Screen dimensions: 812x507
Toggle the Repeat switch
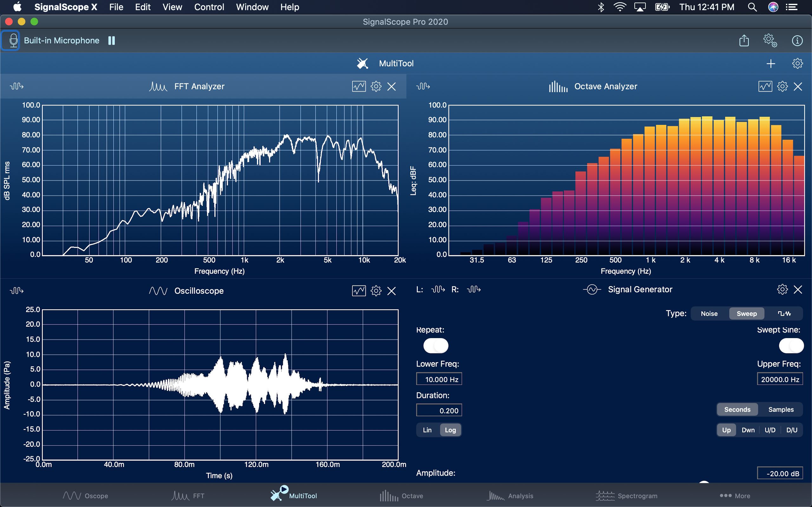(435, 346)
